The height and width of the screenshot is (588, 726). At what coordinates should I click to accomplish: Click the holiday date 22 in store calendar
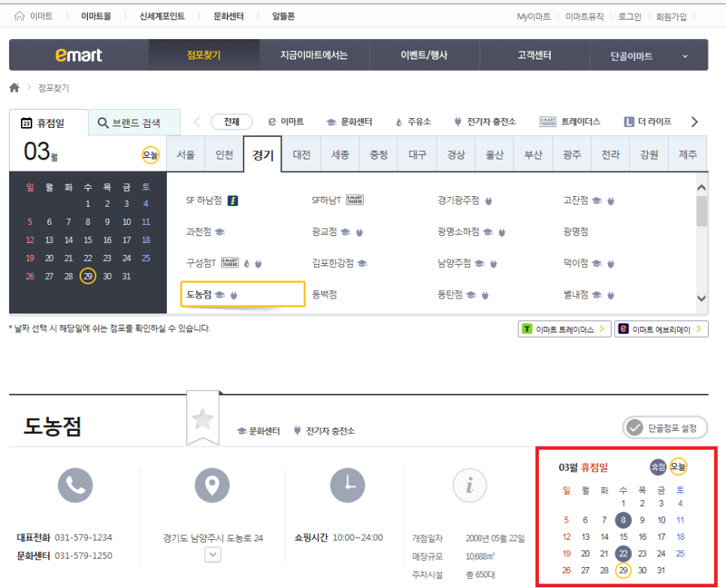point(623,553)
